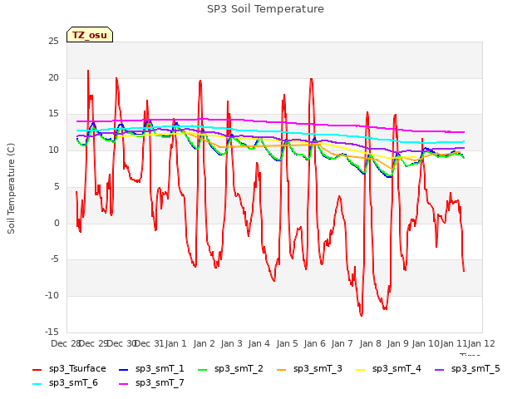Click the -5 y-axis tick label

pos(55,259)
